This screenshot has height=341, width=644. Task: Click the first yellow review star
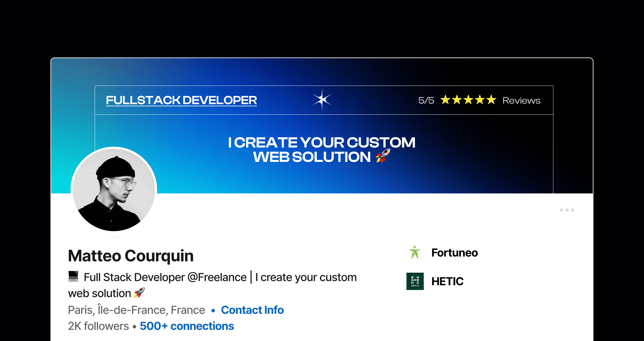coord(445,100)
